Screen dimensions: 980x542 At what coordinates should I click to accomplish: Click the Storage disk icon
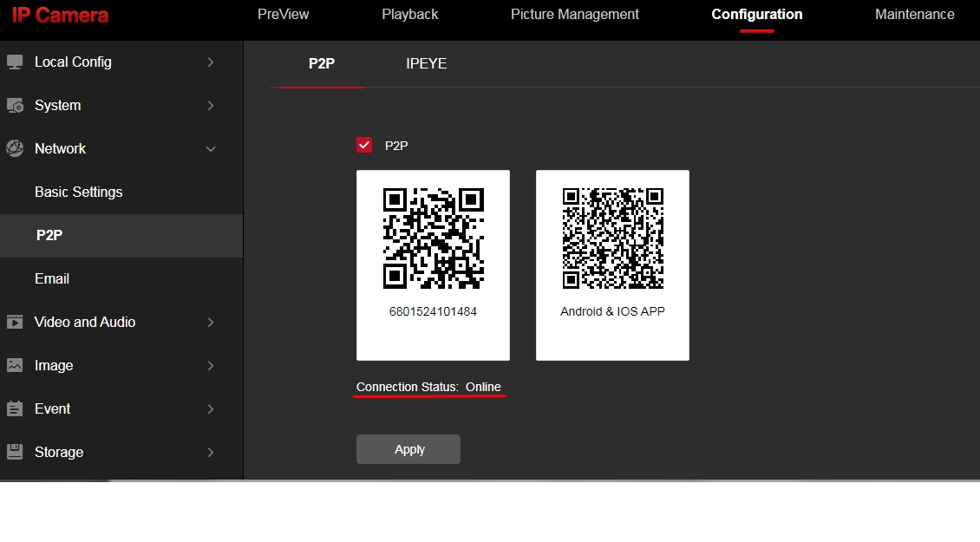coord(15,451)
